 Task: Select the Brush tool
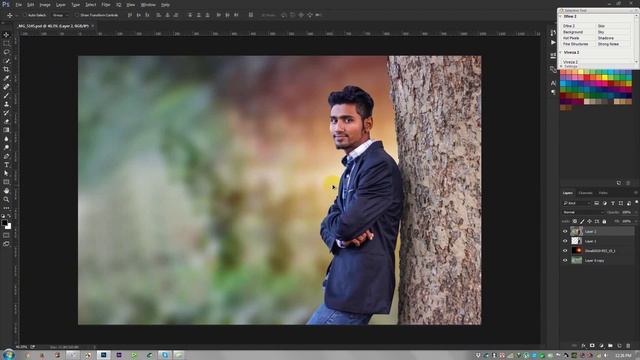(x=6, y=96)
